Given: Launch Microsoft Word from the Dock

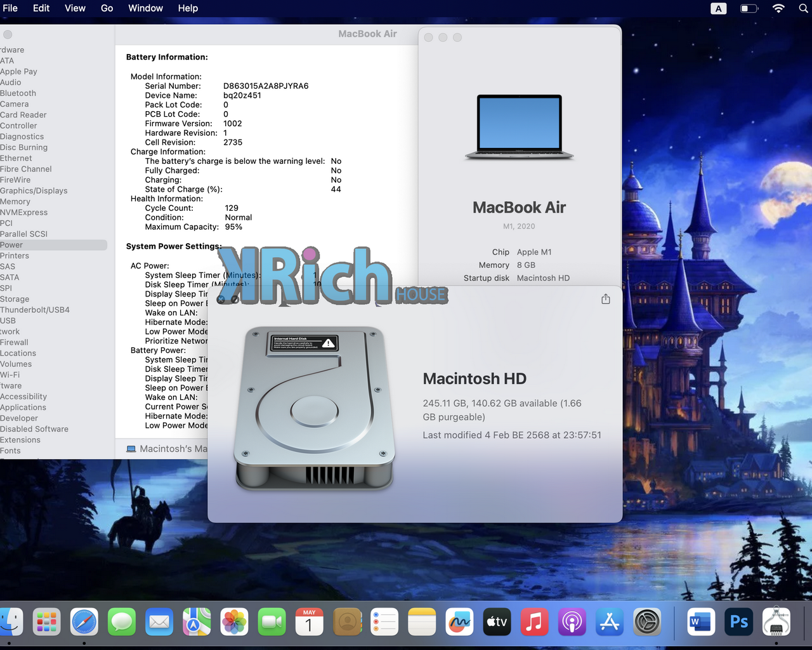Looking at the screenshot, I should tap(701, 622).
